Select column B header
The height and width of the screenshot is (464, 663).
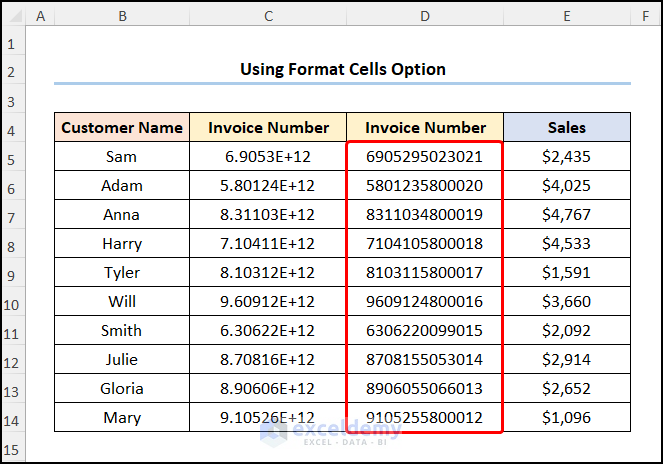122,17
